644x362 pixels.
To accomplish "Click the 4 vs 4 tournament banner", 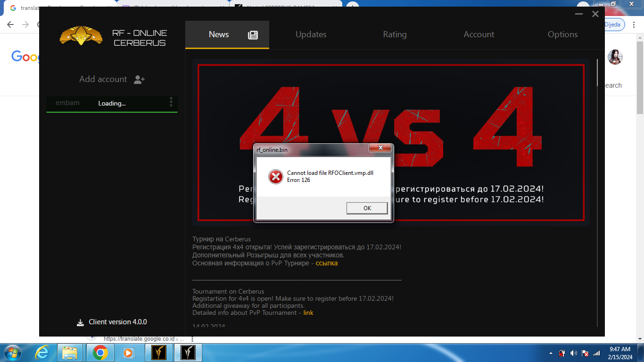I will pyautogui.click(x=391, y=142).
